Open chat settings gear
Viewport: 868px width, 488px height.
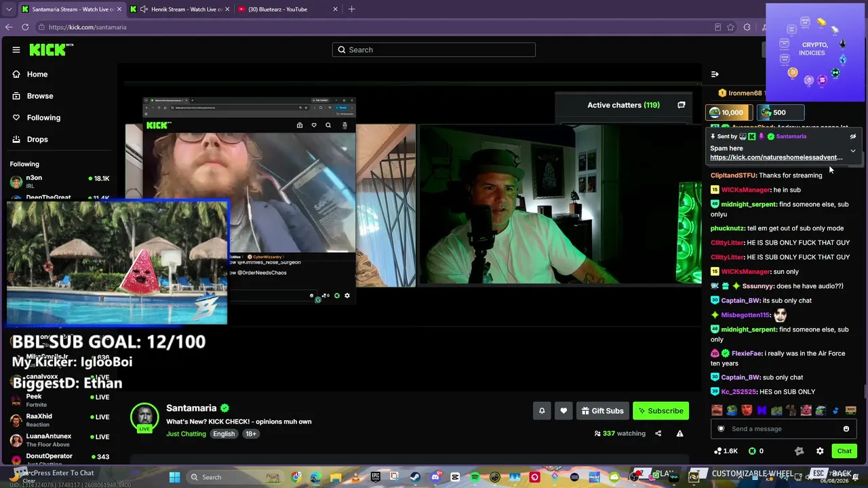pyautogui.click(x=820, y=451)
